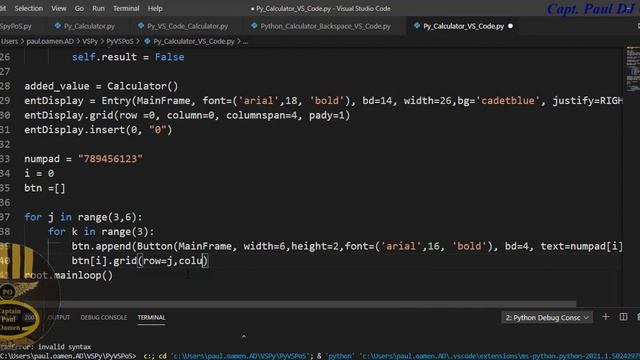Click on 'entDisplay.insert(0, "0")' line

[x=98, y=130]
